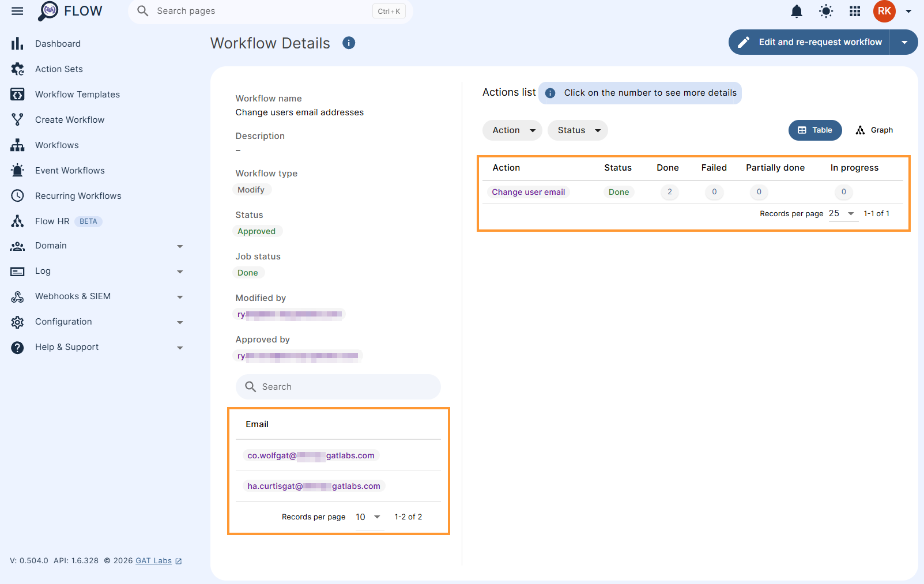Open Workflow Templates page
Image resolution: width=924 pixels, height=584 pixels.
pyautogui.click(x=77, y=95)
